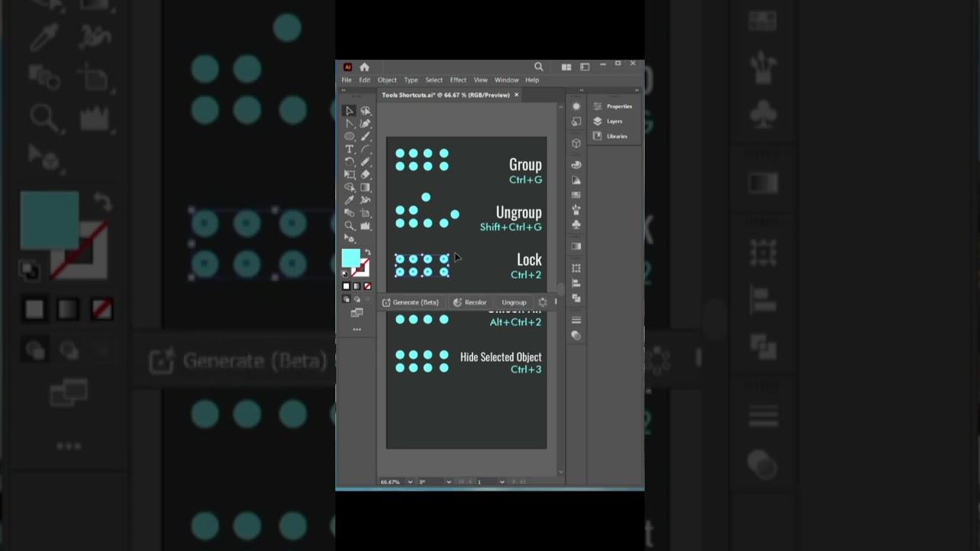Pick the Column Graph tool

[365, 226]
